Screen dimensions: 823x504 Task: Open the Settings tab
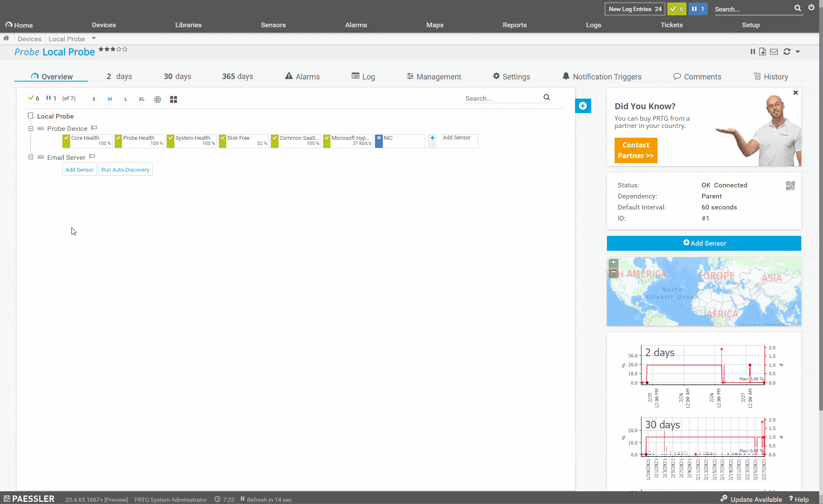pyautogui.click(x=512, y=76)
